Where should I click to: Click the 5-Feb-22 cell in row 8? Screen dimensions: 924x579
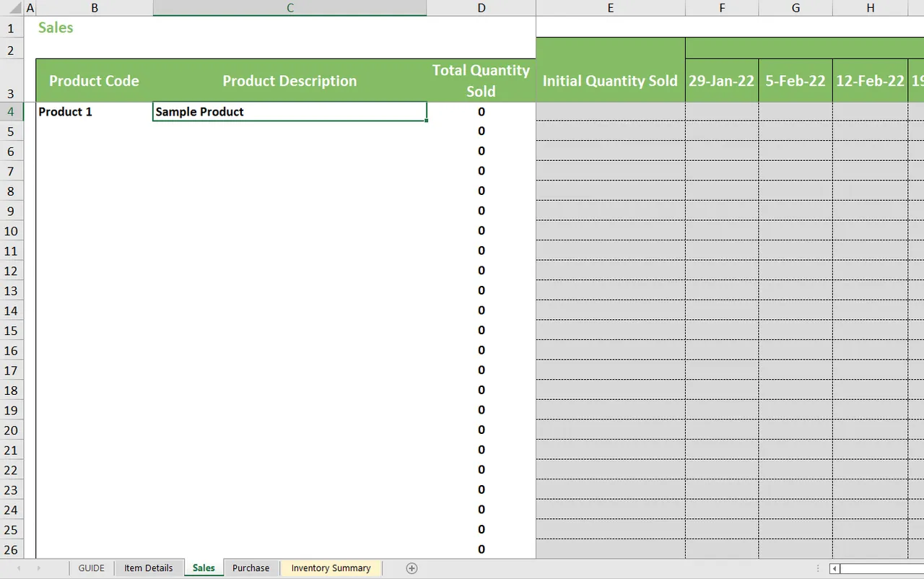(x=796, y=191)
